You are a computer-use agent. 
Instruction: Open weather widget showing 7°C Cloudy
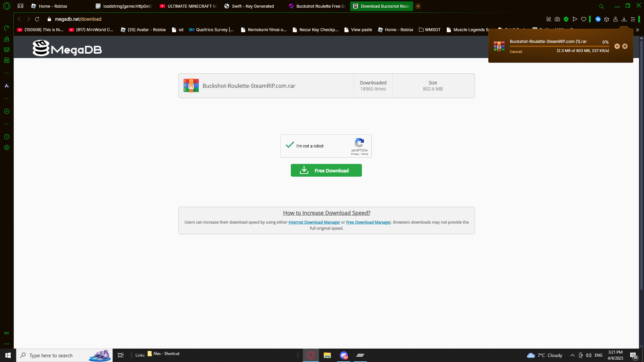pos(545,355)
